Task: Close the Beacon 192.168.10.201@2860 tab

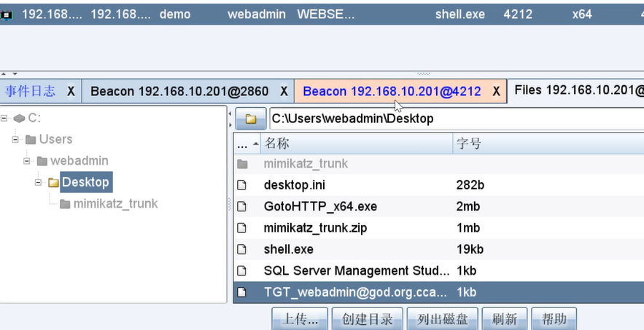Action: [283, 92]
